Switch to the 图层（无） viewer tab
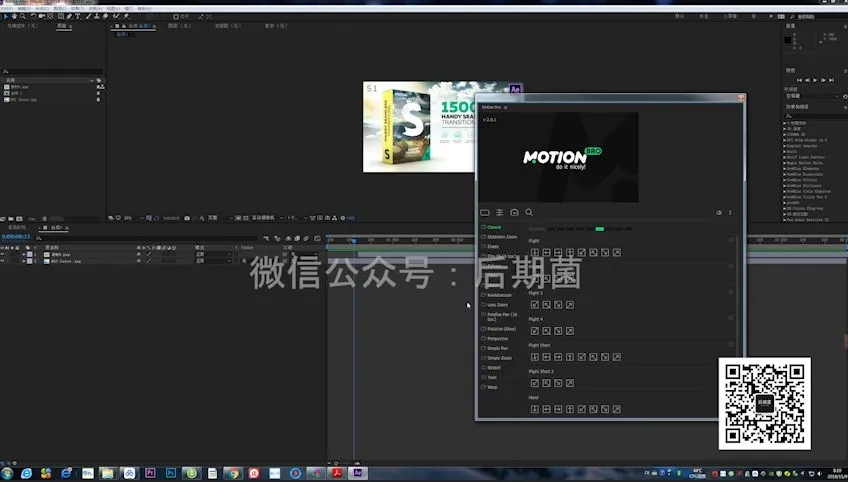This screenshot has height=482, width=848. click(180, 25)
